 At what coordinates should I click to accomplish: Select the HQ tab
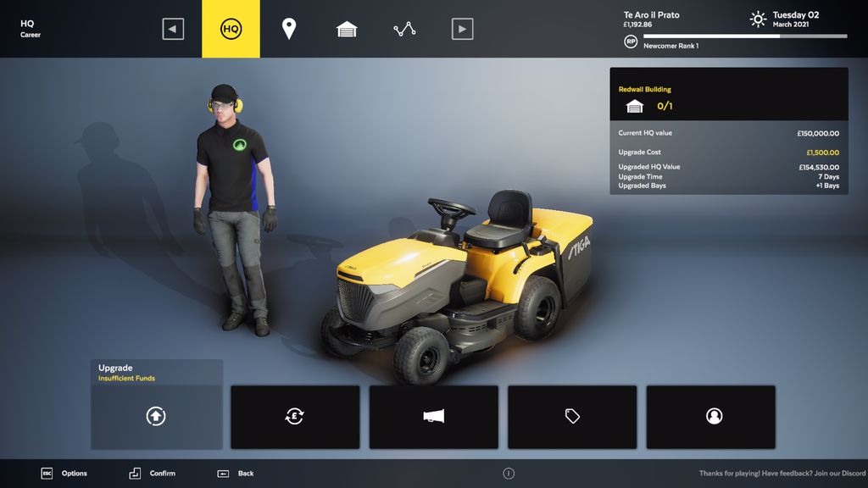click(x=231, y=29)
